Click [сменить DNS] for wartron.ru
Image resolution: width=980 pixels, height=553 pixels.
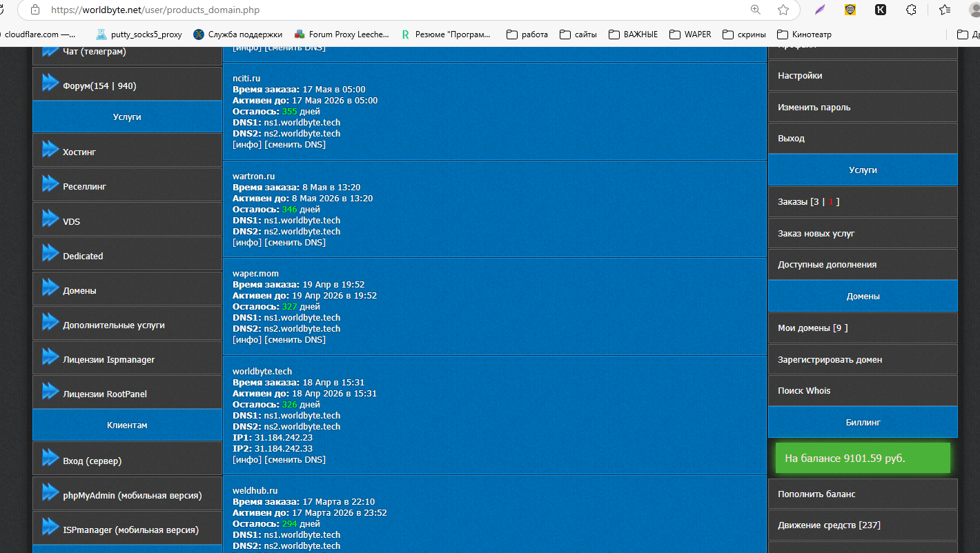click(295, 243)
